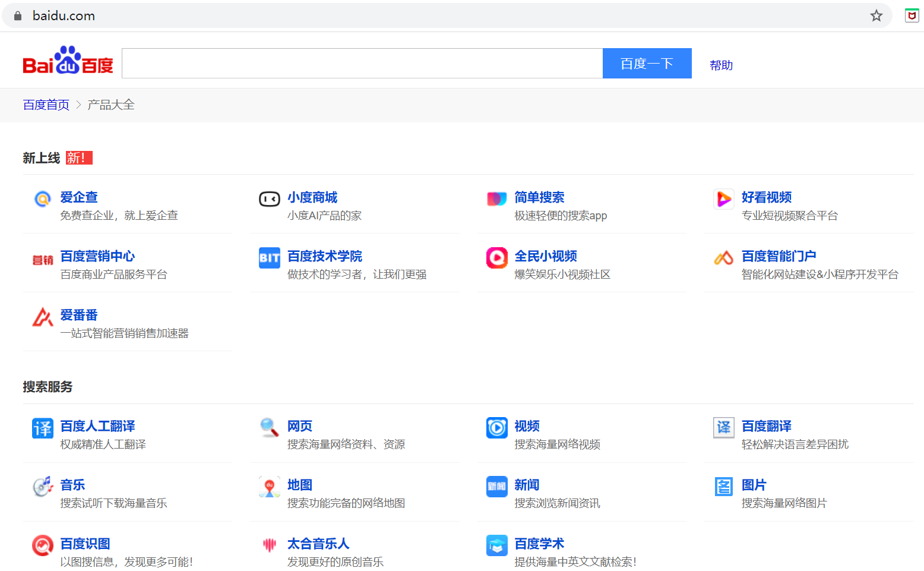Click the 新闻 news icon
Screen dimensions: 924x571
tap(497, 487)
